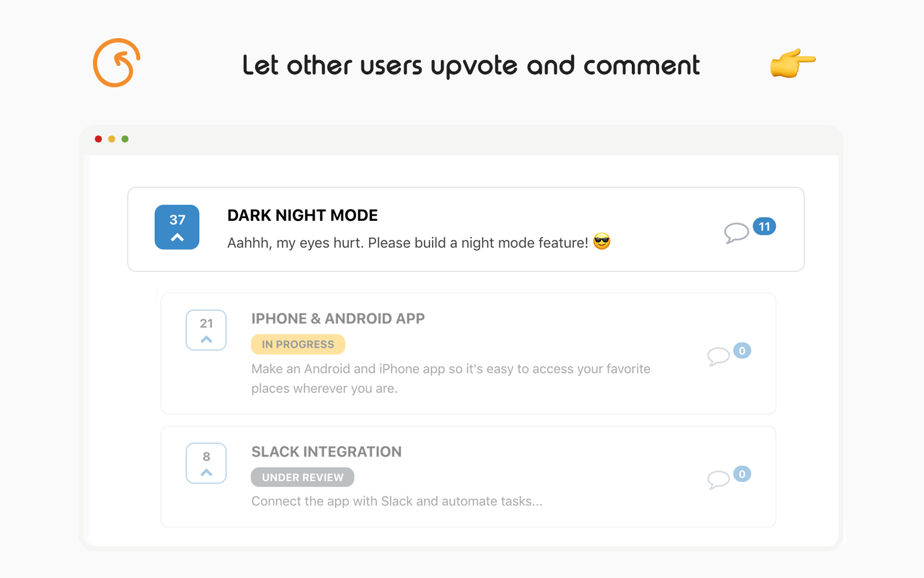
Task: Click the IN PROGRESS status label
Action: click(x=298, y=344)
